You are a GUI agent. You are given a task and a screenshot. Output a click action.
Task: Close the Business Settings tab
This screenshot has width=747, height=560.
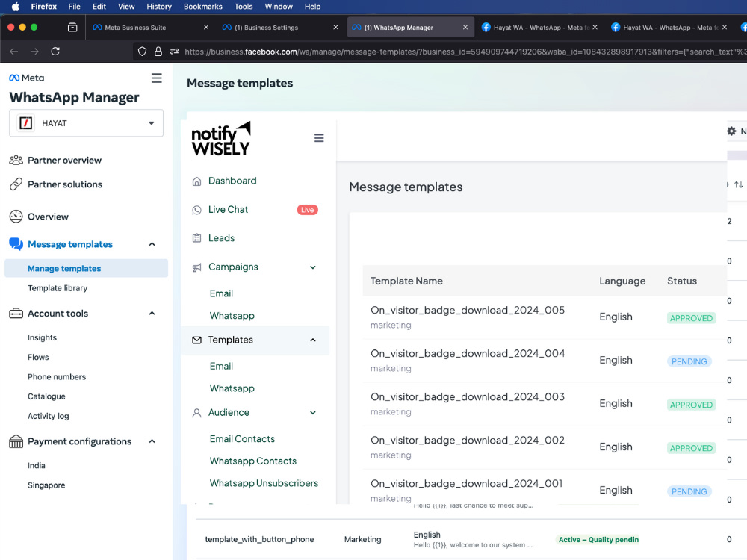point(336,27)
